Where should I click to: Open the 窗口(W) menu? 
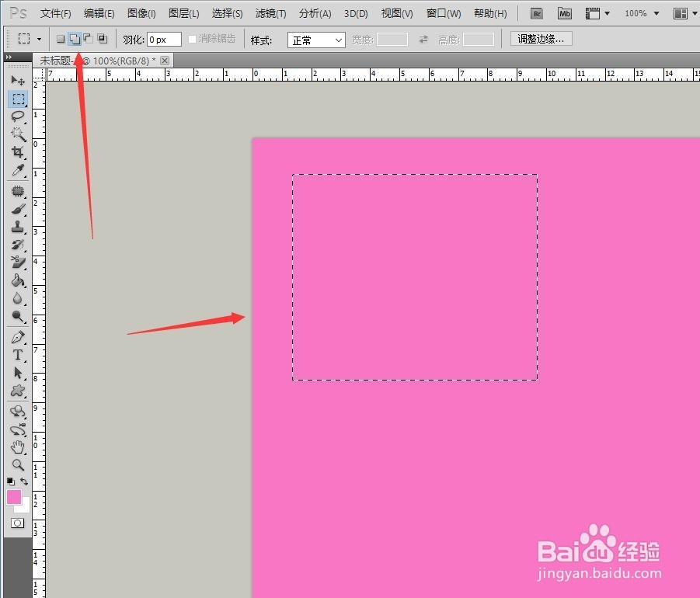444,13
